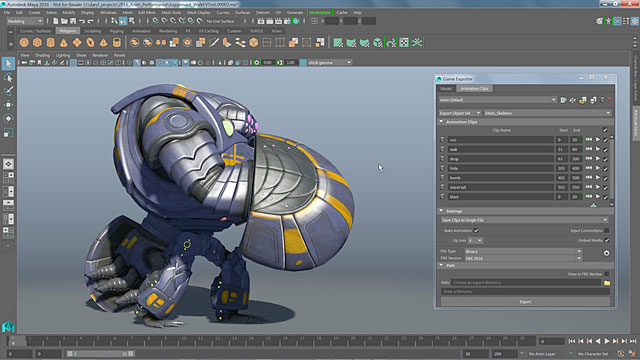Image resolution: width=640 pixels, height=360 pixels.
Task: Create a polygon cube from the shelf
Action: (37, 42)
